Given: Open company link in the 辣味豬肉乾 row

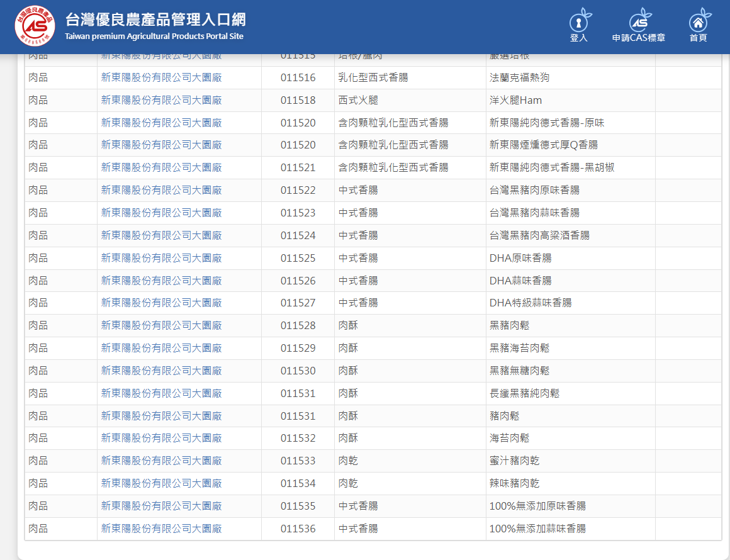Looking at the screenshot, I should click(162, 483).
